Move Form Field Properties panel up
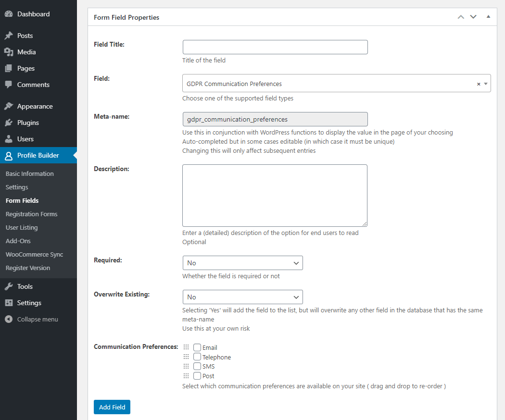Viewport: 505px width, 420px height. (x=461, y=17)
